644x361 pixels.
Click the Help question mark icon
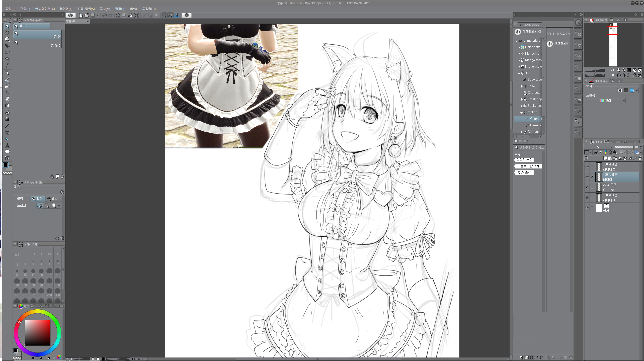click(186, 15)
